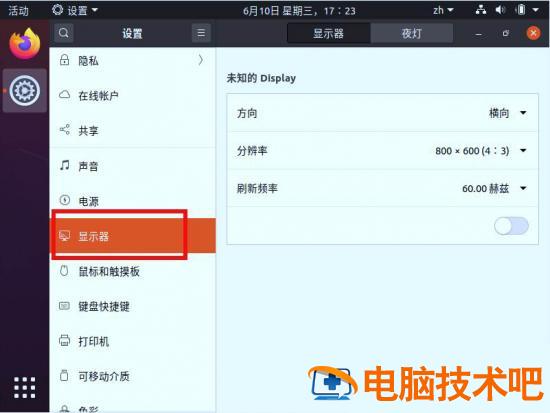The image size is (550, 413).
Task: Click the share icon next to 共享
Action: click(x=65, y=129)
